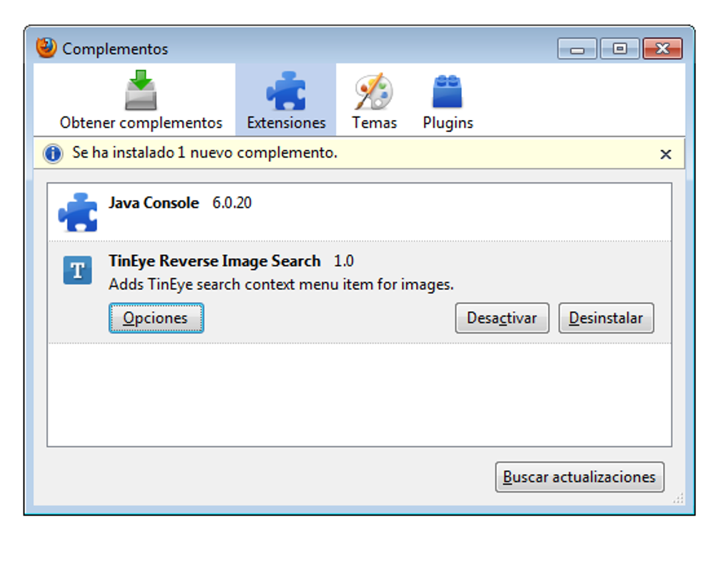The width and height of the screenshot is (728, 574).
Task: Click the 'Se ha instalado 1 nuevo complemento' message
Action: point(205,153)
